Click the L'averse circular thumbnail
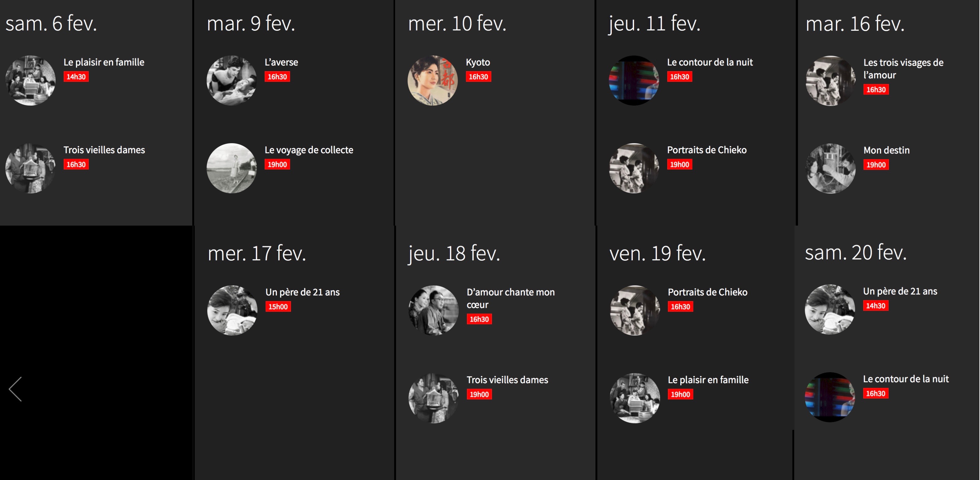The width and height of the screenshot is (980, 480). (231, 80)
